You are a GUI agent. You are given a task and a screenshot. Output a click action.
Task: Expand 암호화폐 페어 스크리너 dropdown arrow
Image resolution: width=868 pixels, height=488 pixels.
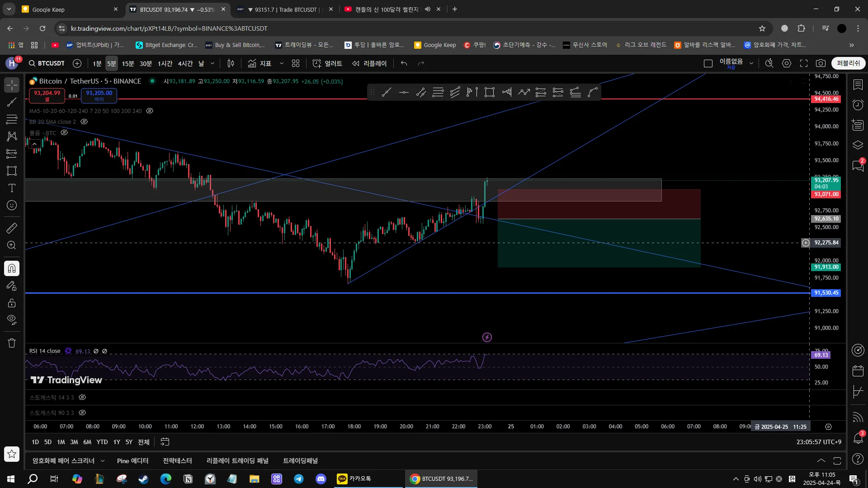coord(103,461)
